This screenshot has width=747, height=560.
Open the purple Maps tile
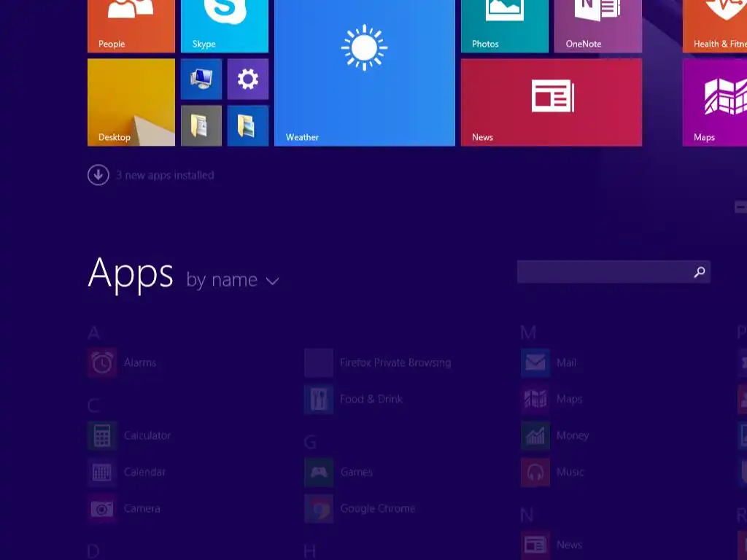click(x=715, y=102)
